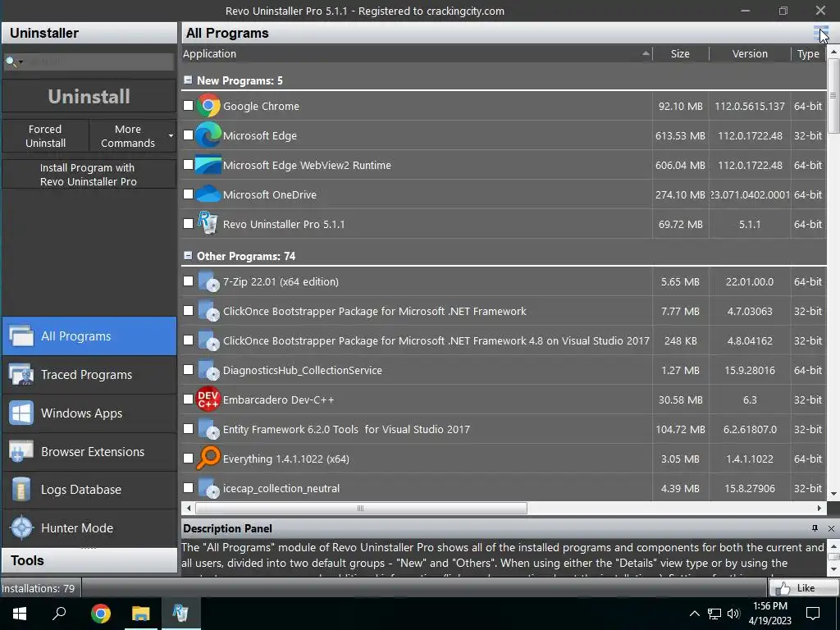Collapse the New Programs group

coord(188,80)
